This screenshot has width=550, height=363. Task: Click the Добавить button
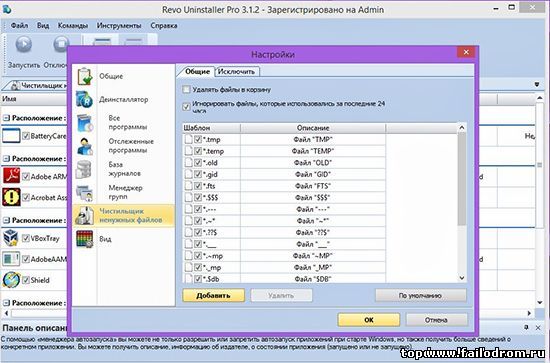click(x=213, y=295)
